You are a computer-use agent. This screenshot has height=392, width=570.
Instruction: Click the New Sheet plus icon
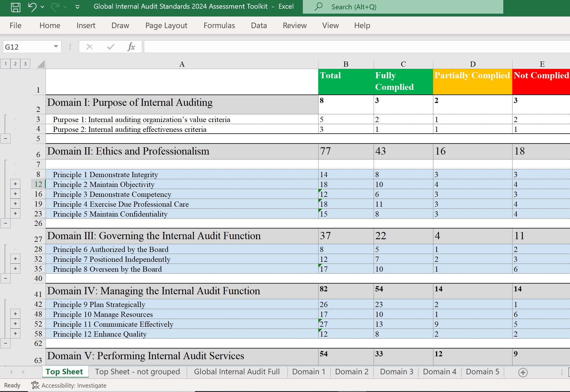point(523,372)
